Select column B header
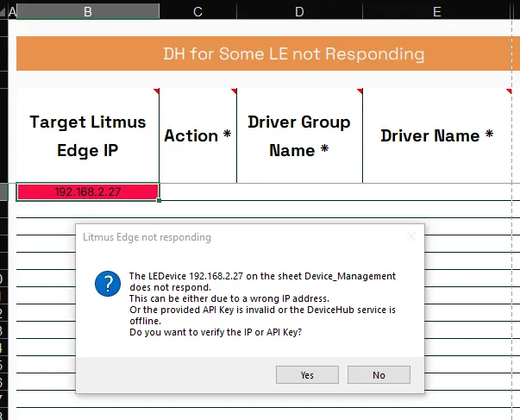The height and width of the screenshot is (420, 520). point(88,11)
